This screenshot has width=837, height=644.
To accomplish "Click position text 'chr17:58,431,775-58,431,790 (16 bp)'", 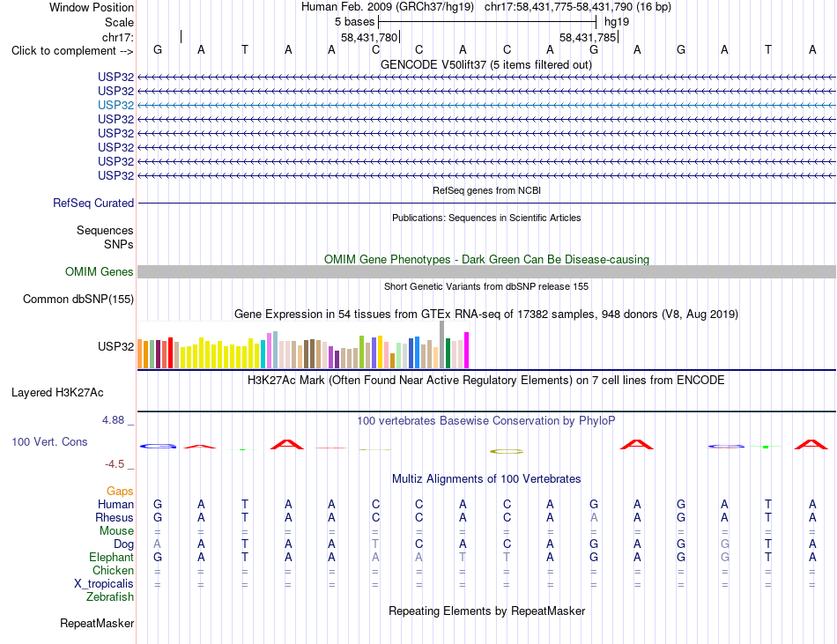I will point(578,7).
